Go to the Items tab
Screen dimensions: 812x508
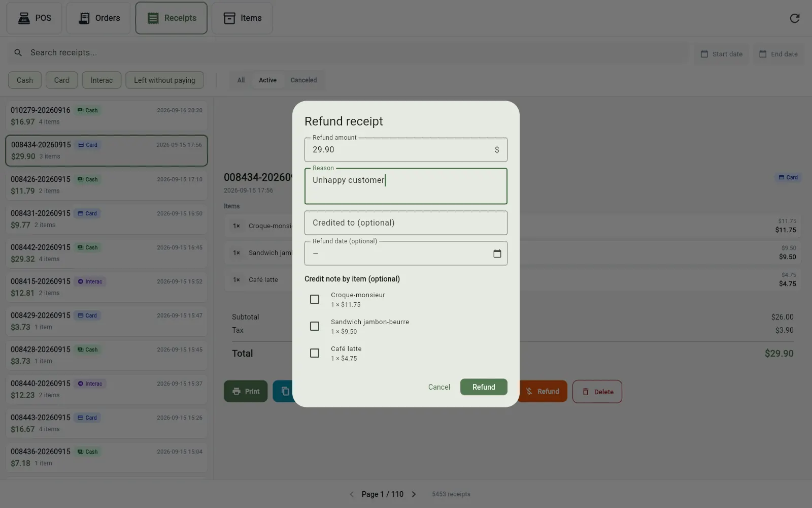point(242,18)
